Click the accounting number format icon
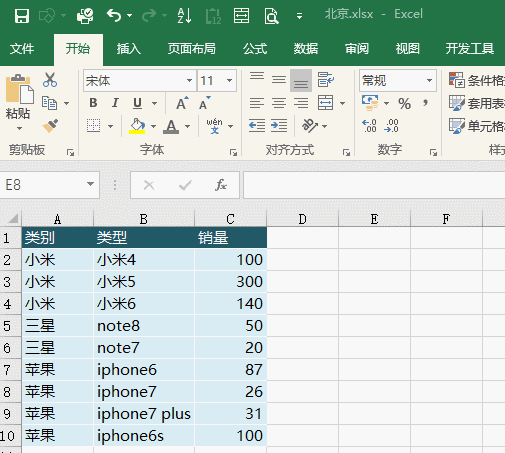The height and width of the screenshot is (453, 505). tap(370, 103)
